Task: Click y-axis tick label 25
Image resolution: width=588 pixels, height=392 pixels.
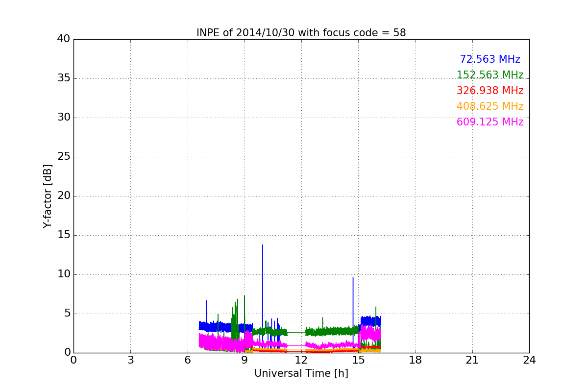Action: 64,157
